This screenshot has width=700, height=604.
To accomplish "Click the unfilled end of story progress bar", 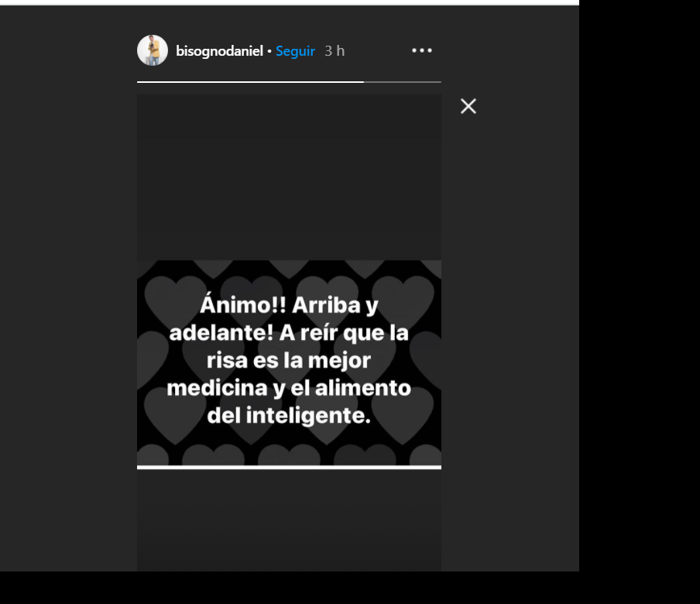I will point(402,82).
